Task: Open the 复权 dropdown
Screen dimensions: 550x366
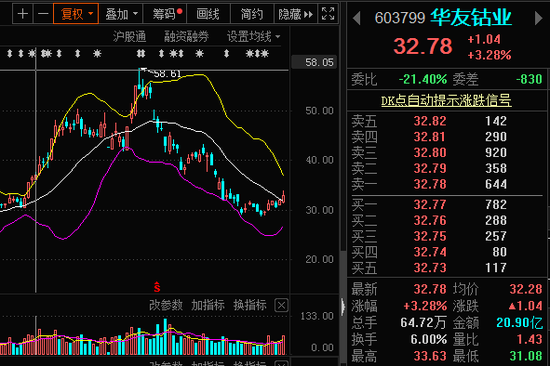Action: pyautogui.click(x=76, y=14)
